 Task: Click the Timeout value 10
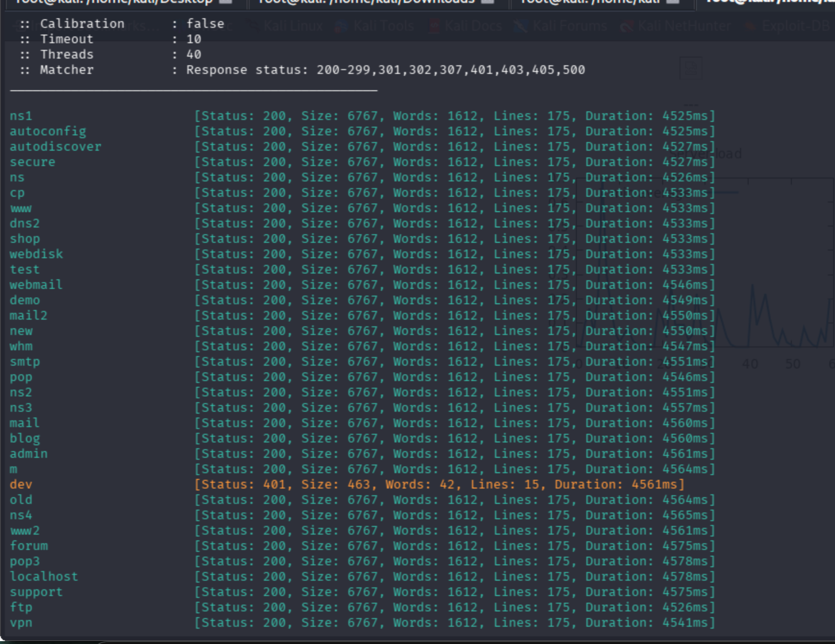194,39
